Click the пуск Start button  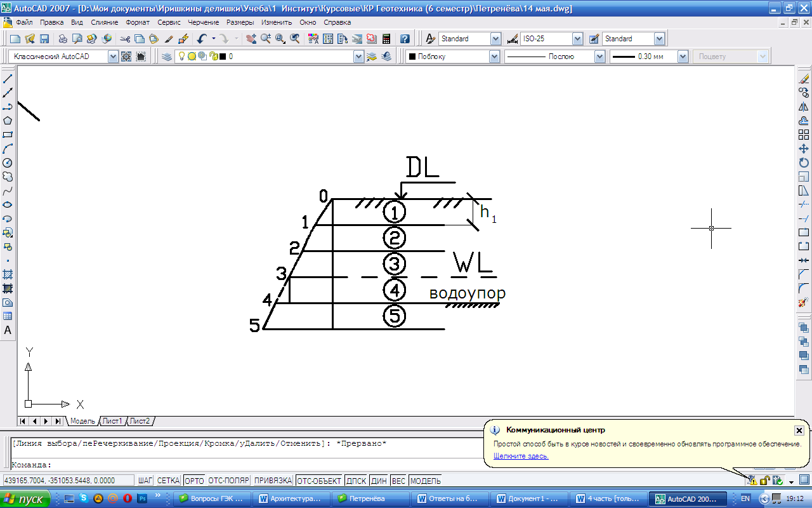click(x=25, y=499)
